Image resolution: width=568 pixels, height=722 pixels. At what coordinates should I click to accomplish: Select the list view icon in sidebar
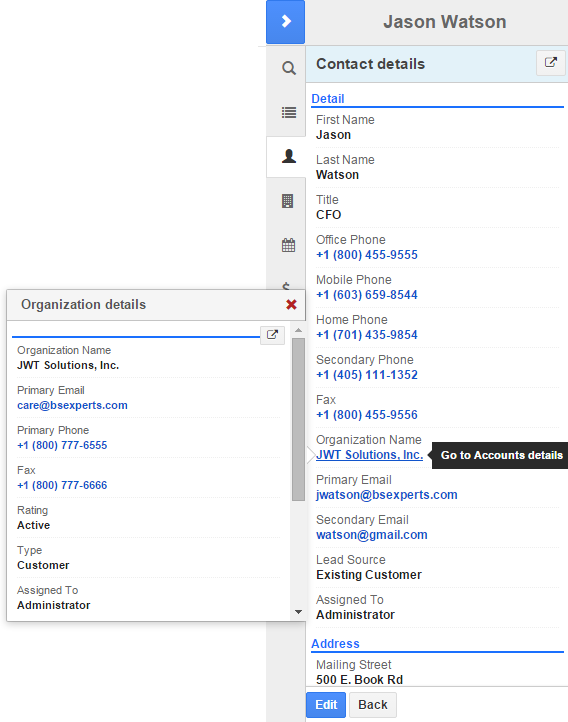point(289,112)
